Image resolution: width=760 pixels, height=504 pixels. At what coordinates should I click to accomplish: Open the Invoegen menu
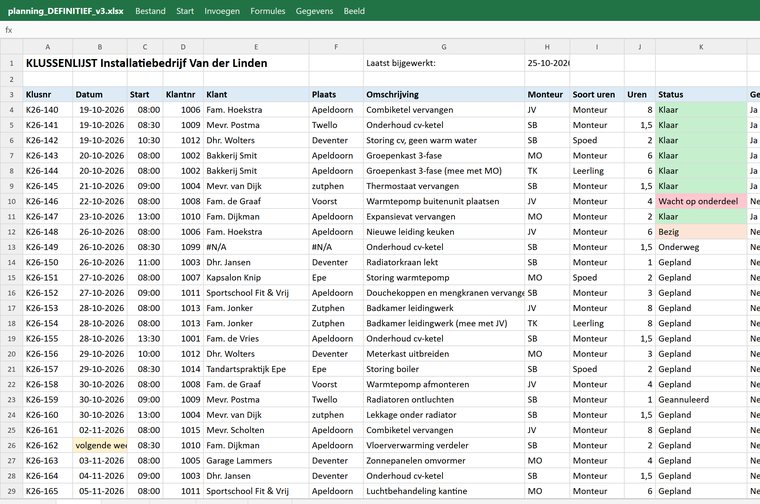click(222, 11)
